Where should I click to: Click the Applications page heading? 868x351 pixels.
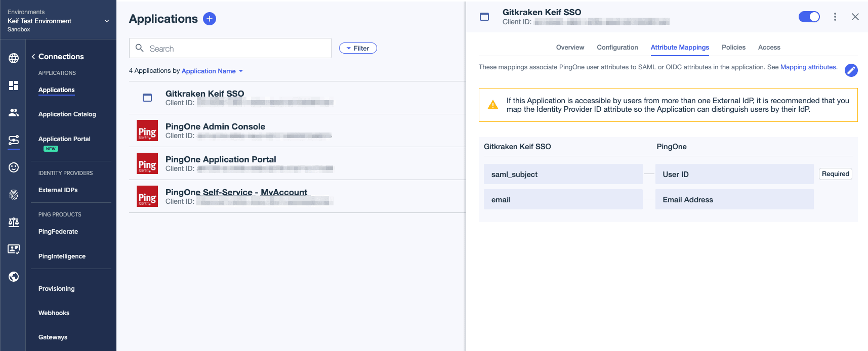[x=163, y=19]
